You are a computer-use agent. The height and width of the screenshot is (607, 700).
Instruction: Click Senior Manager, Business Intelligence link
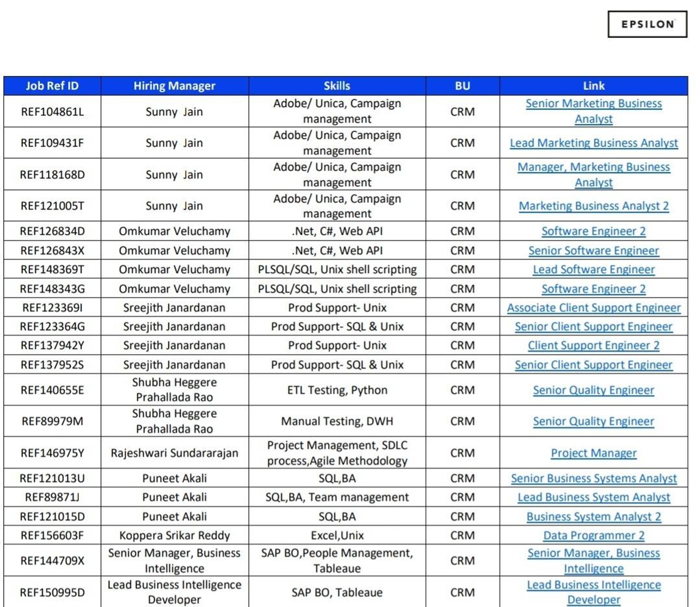593,553
